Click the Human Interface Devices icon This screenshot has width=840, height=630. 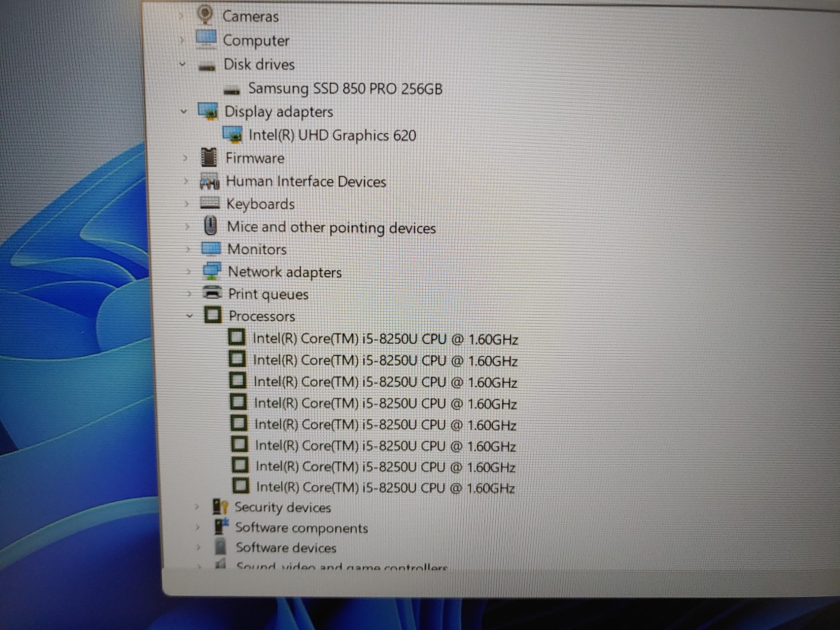click(209, 181)
